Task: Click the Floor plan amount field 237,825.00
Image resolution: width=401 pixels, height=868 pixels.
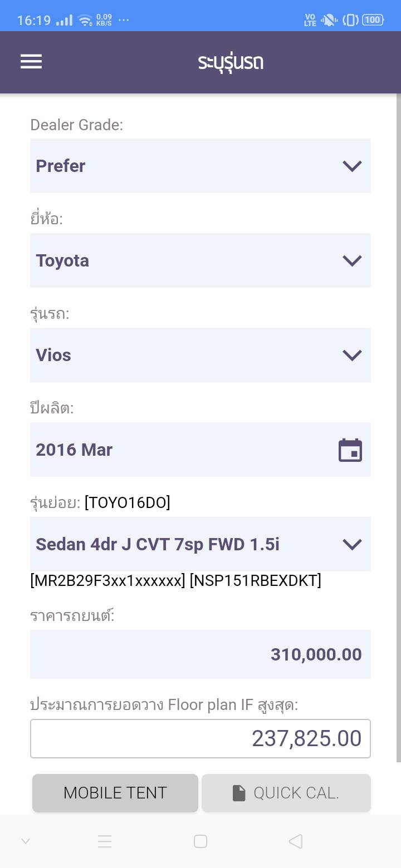Action: (x=200, y=738)
